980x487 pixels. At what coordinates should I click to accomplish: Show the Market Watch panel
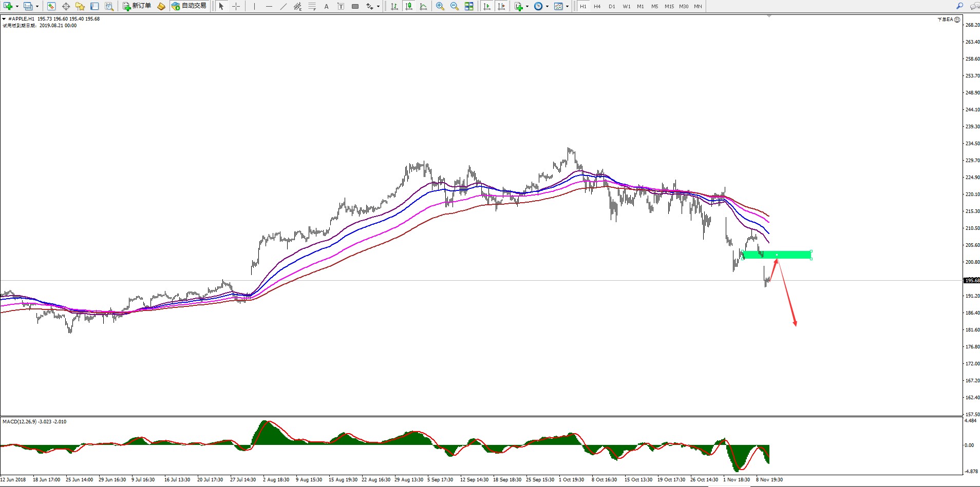[51, 6]
